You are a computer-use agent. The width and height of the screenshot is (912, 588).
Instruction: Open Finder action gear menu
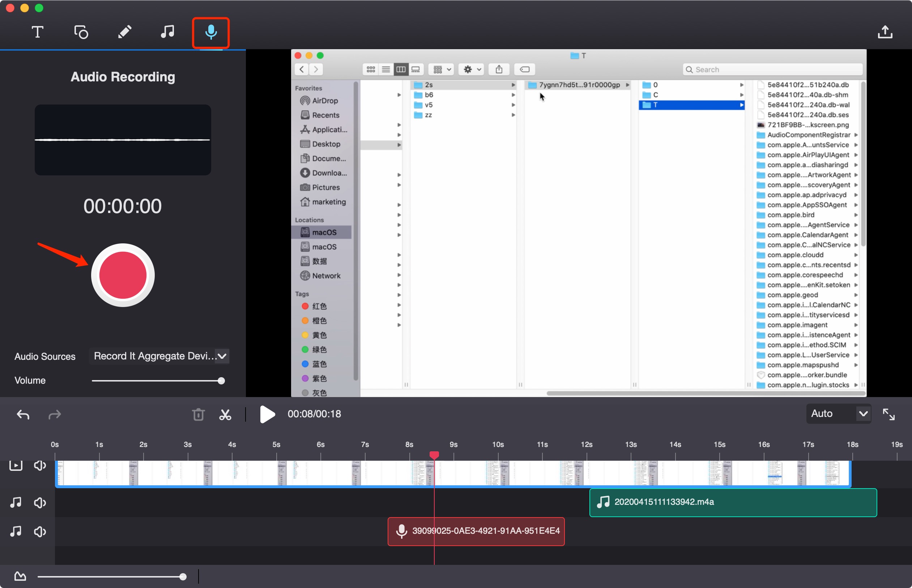coord(472,69)
